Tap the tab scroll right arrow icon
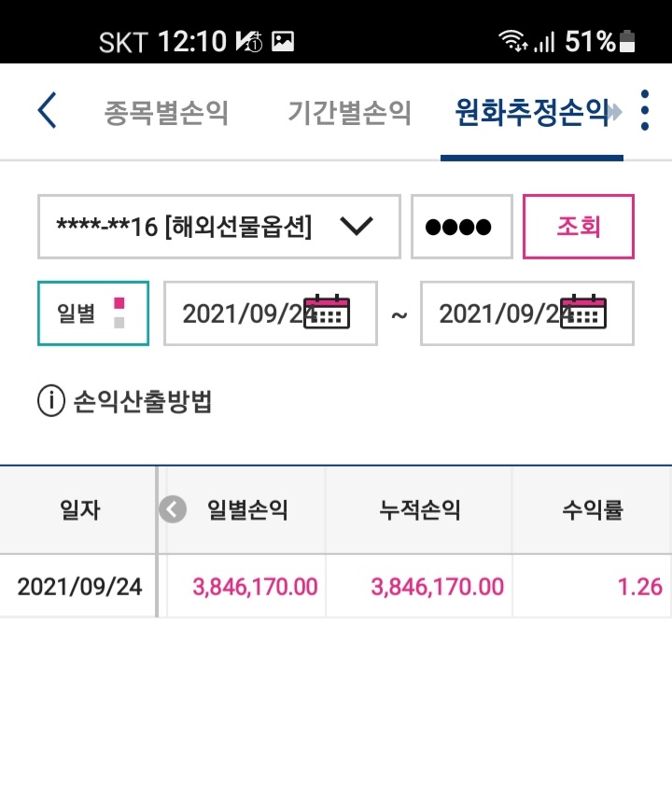Viewport: 672px width, 807px height. (615, 112)
